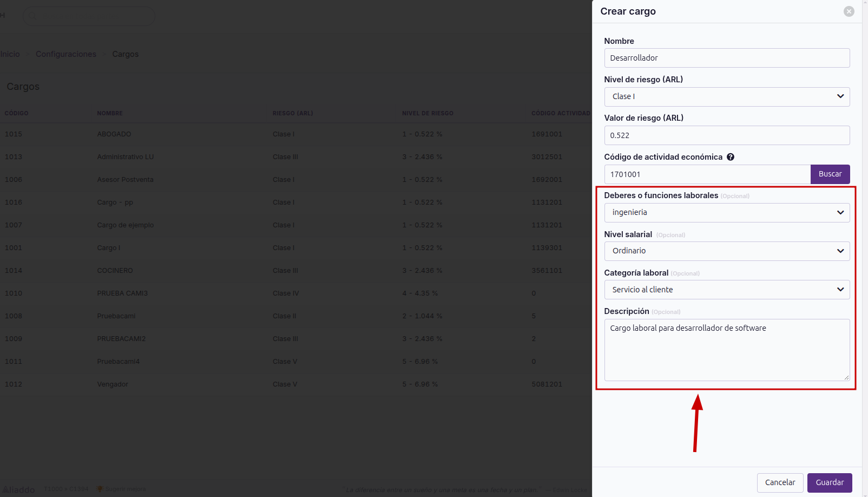868x497 pixels.
Task: Click the resize grip of Descripción textarea
Action: pyautogui.click(x=846, y=377)
